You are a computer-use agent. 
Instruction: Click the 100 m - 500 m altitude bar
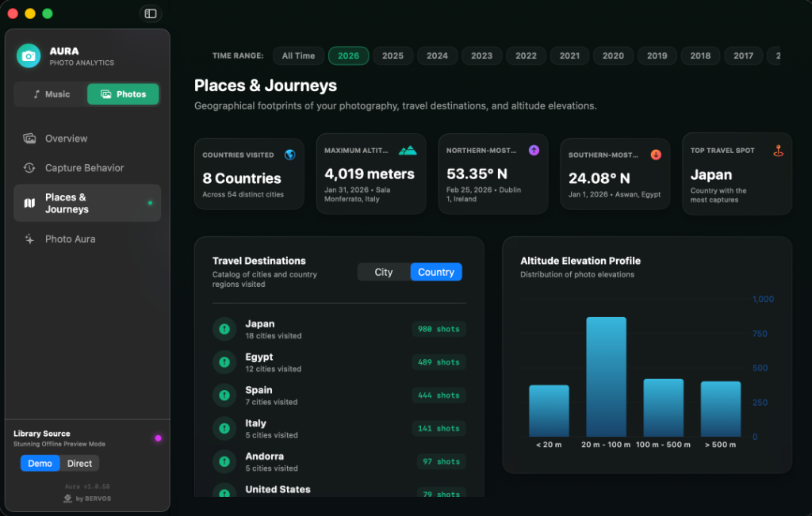tap(664, 408)
